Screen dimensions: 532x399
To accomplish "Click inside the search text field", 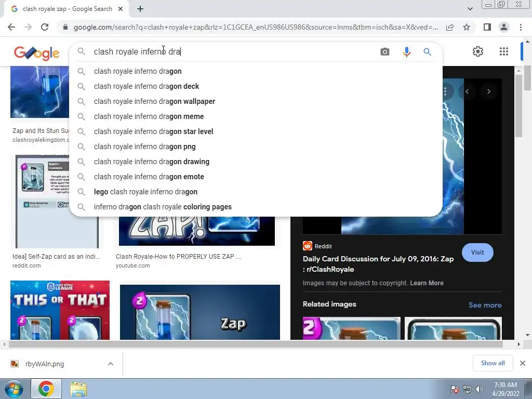I will [x=234, y=51].
